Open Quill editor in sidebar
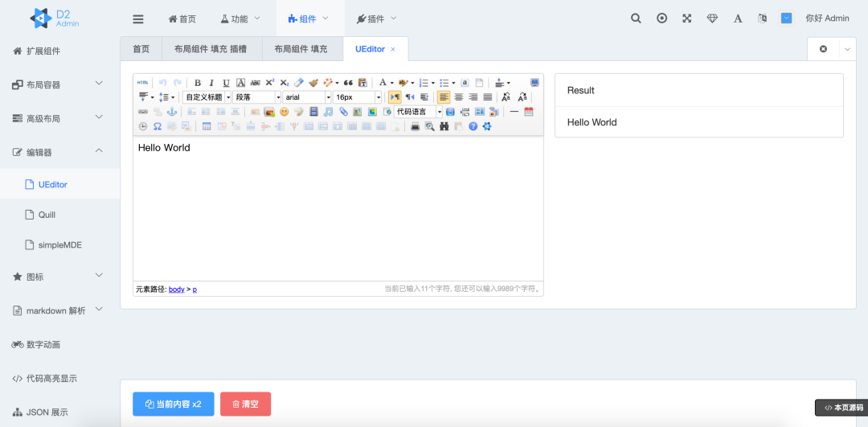The width and height of the screenshot is (868, 427). coord(59,215)
